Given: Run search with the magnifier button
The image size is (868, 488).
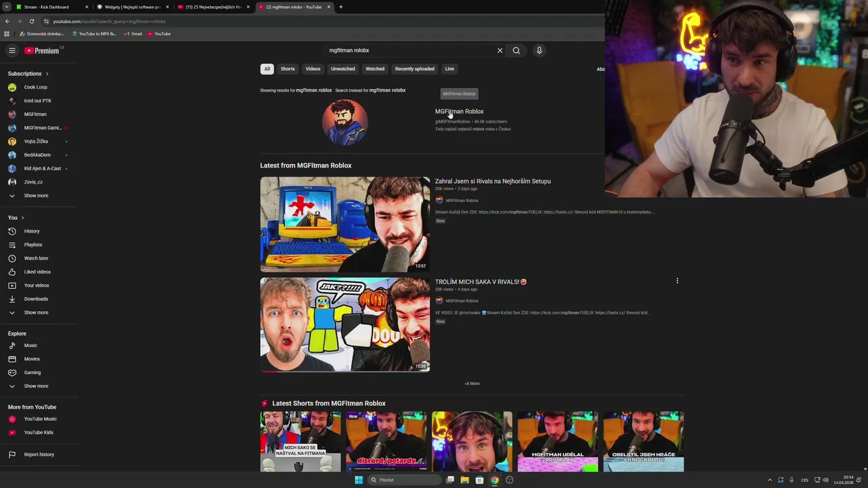Looking at the screenshot, I should coord(516,50).
